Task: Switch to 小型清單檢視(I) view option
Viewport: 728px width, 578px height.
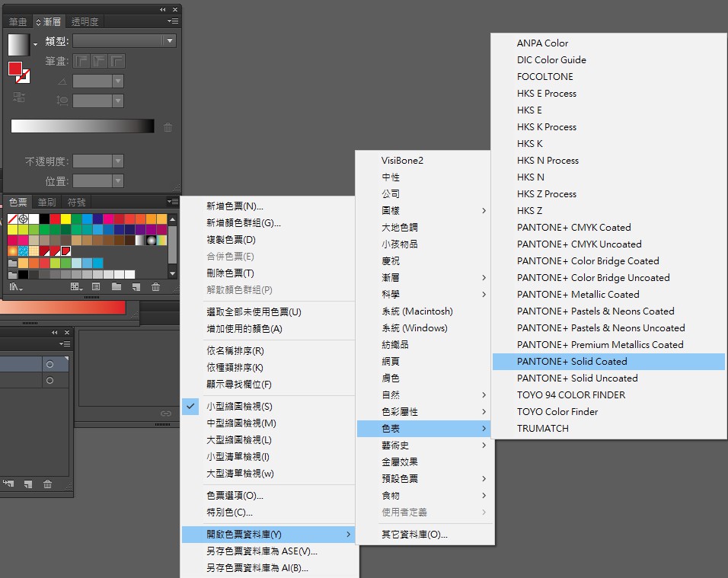Action: pos(267,456)
